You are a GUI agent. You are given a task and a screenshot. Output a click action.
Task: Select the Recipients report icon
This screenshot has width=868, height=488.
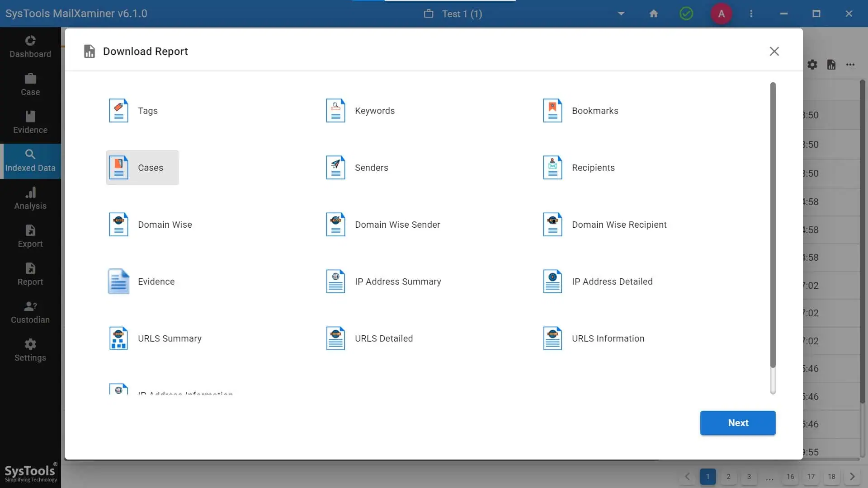tap(552, 167)
